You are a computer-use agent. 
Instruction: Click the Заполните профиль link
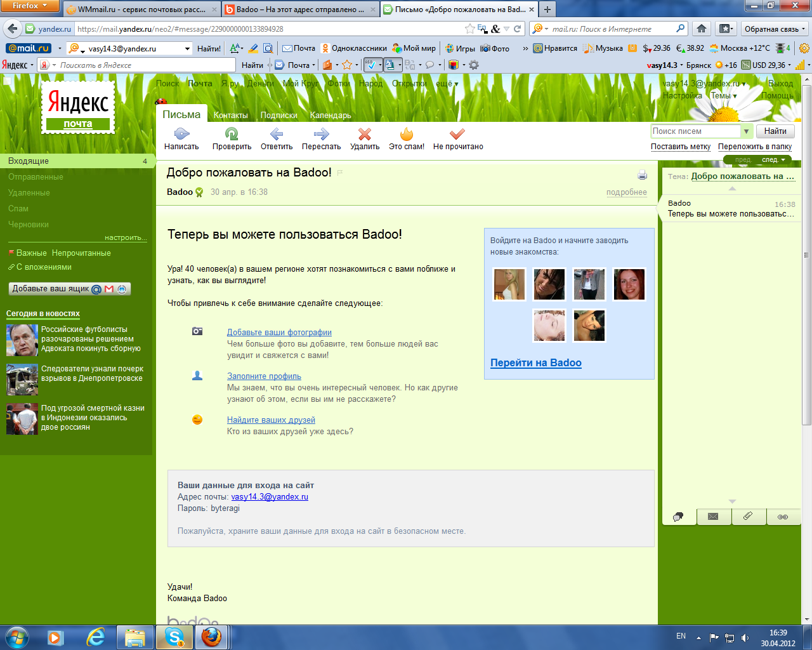(264, 376)
